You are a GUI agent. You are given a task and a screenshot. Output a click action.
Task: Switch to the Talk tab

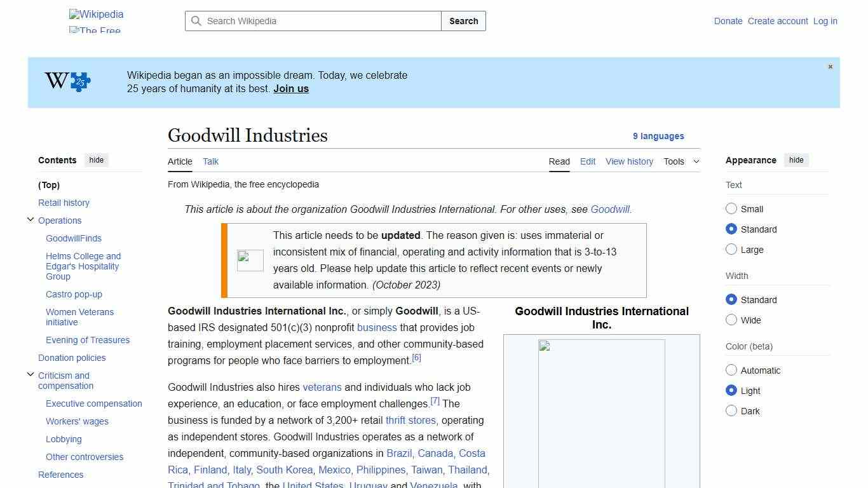[x=210, y=161]
